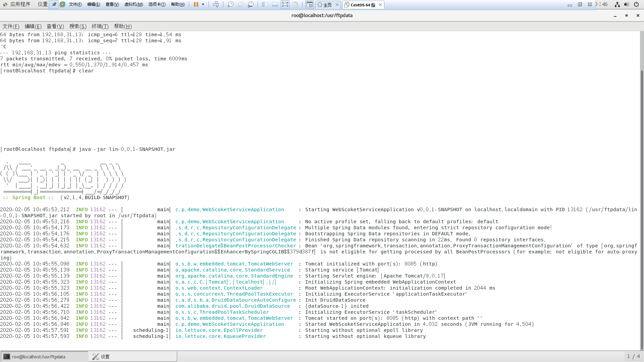Maximize the terminal window
Image resolution: width=644 pixels, height=362 pixels.
tap(627, 15)
